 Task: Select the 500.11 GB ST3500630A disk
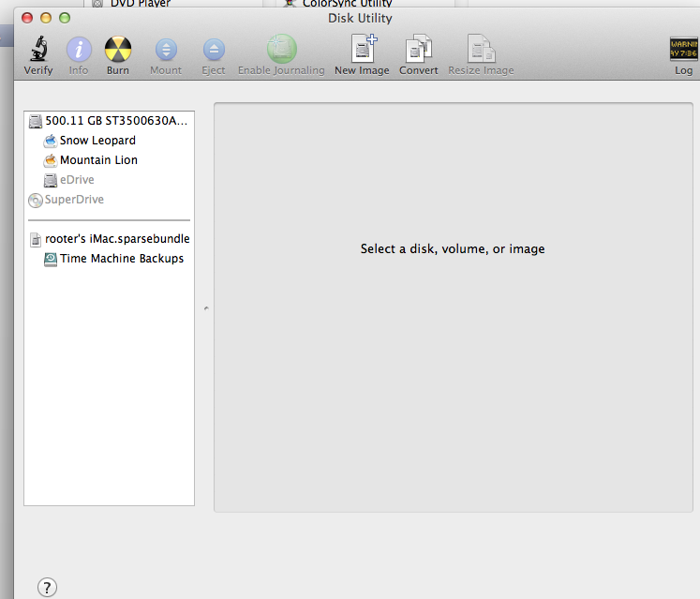(x=109, y=121)
